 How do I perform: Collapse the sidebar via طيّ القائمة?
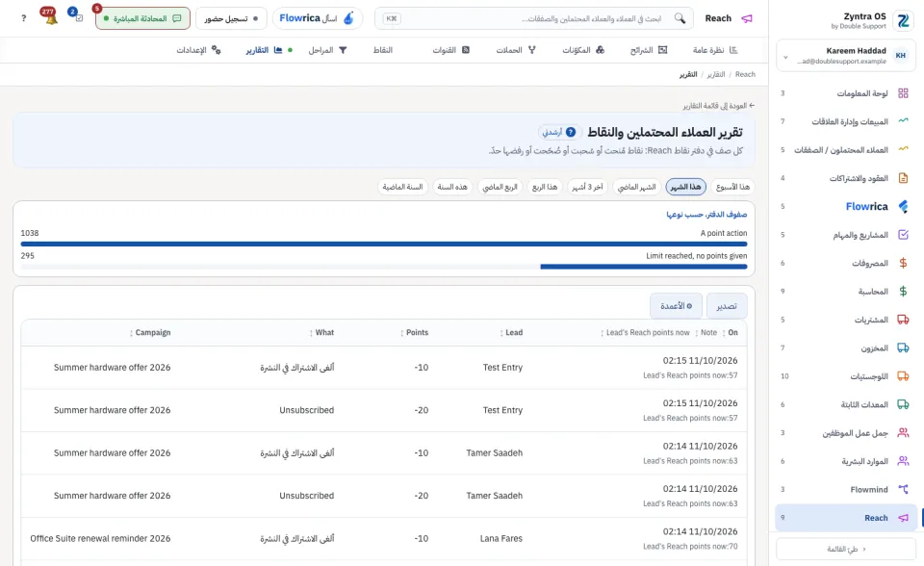tap(846, 549)
